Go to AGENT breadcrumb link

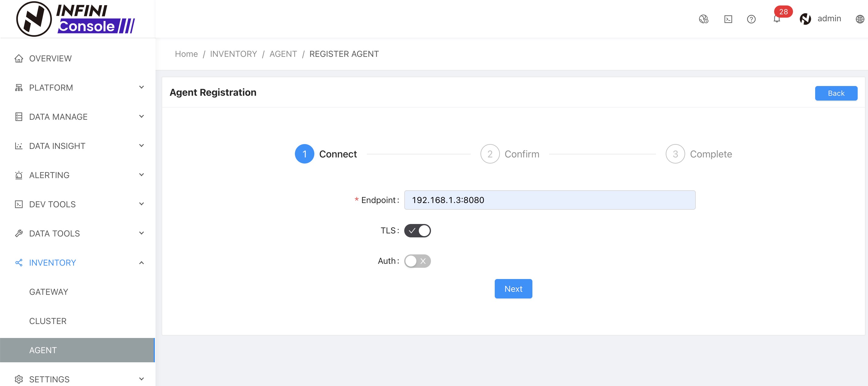[283, 54]
